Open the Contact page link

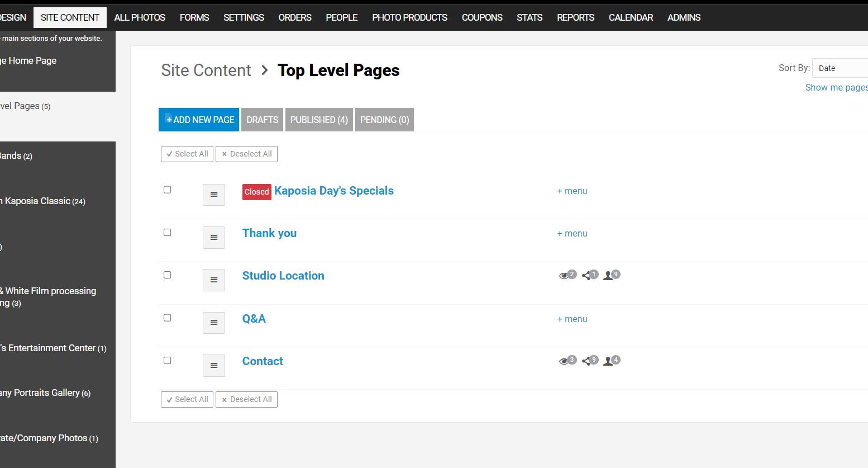263,361
